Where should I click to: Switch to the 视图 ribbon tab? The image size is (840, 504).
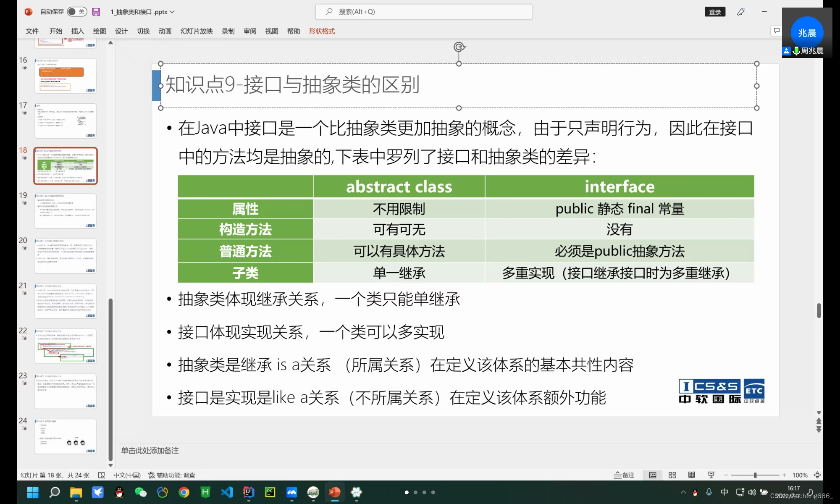point(272,31)
